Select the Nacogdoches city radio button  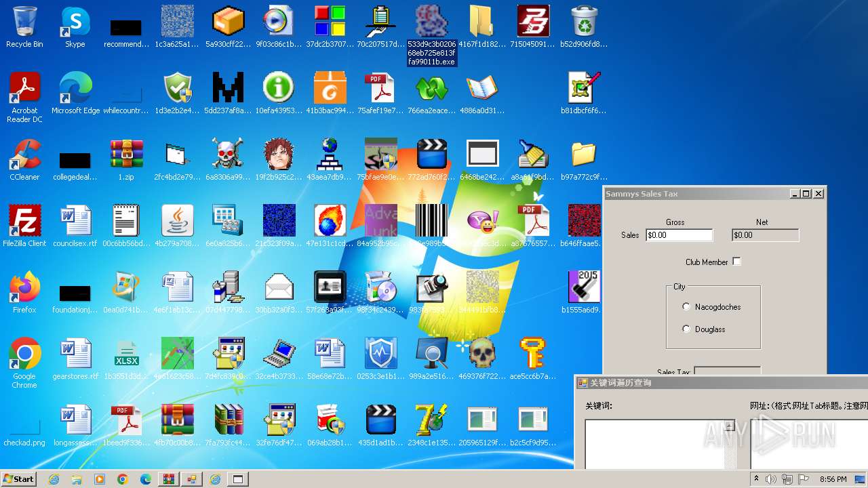coord(686,307)
